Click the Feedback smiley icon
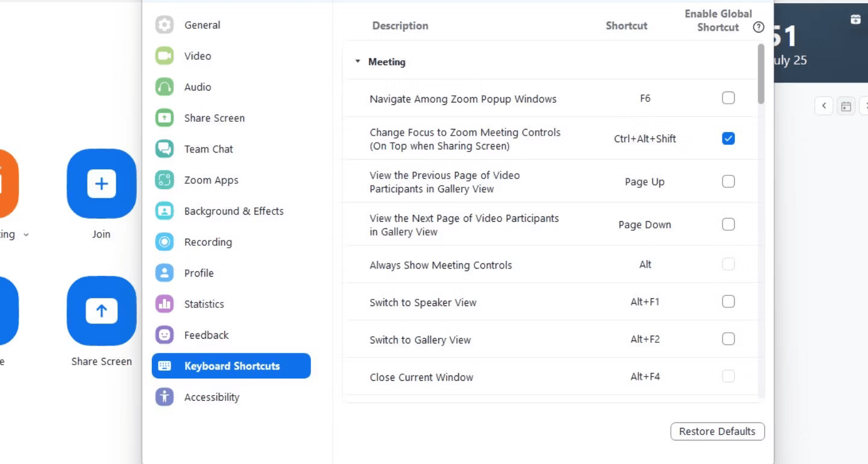The height and width of the screenshot is (464, 868). pyautogui.click(x=165, y=335)
